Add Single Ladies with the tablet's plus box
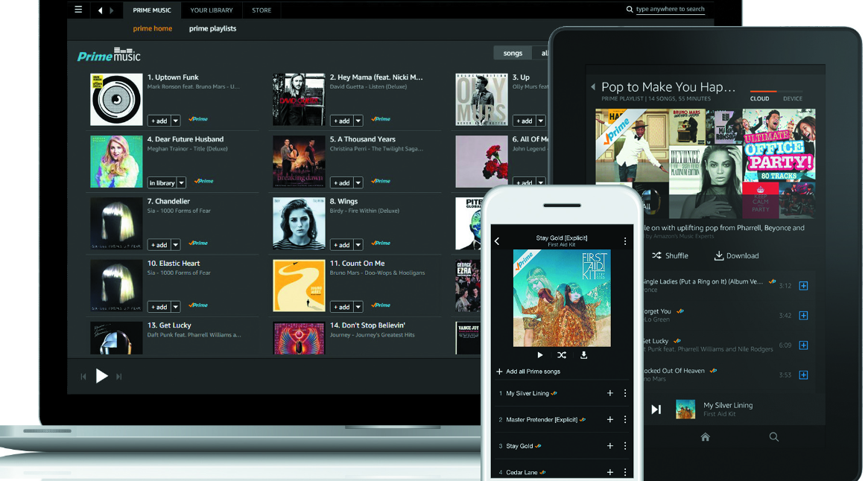Screen dimensions: 868x481 (803, 286)
